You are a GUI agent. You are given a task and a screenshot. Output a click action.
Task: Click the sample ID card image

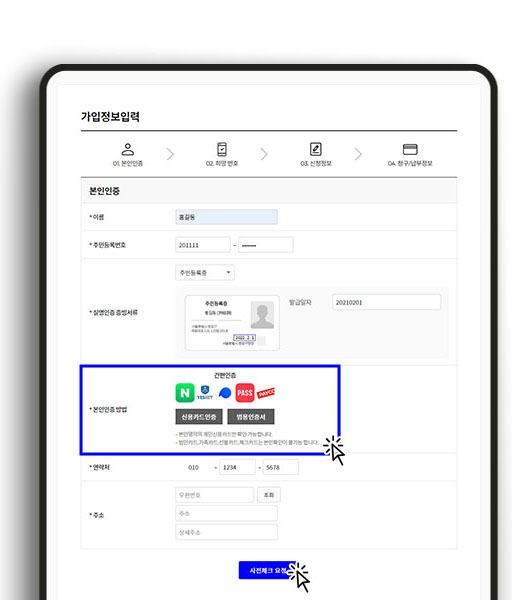tap(232, 323)
